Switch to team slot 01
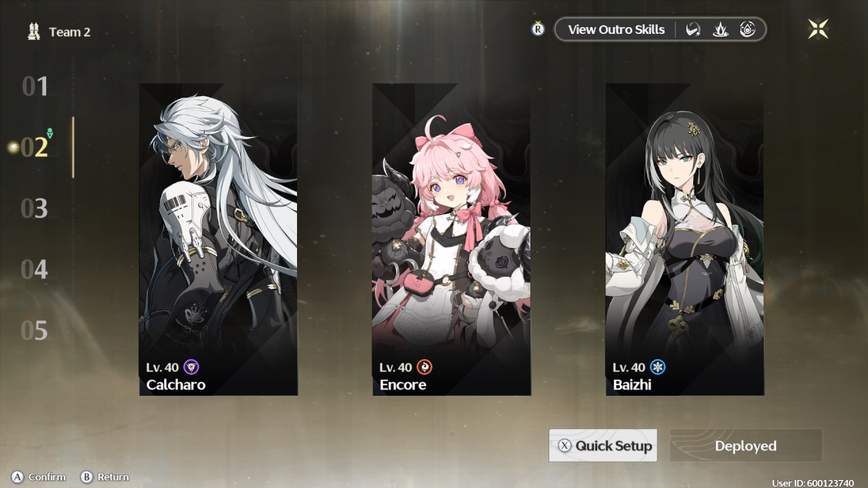Screen dimensions: 868x488 [35, 86]
